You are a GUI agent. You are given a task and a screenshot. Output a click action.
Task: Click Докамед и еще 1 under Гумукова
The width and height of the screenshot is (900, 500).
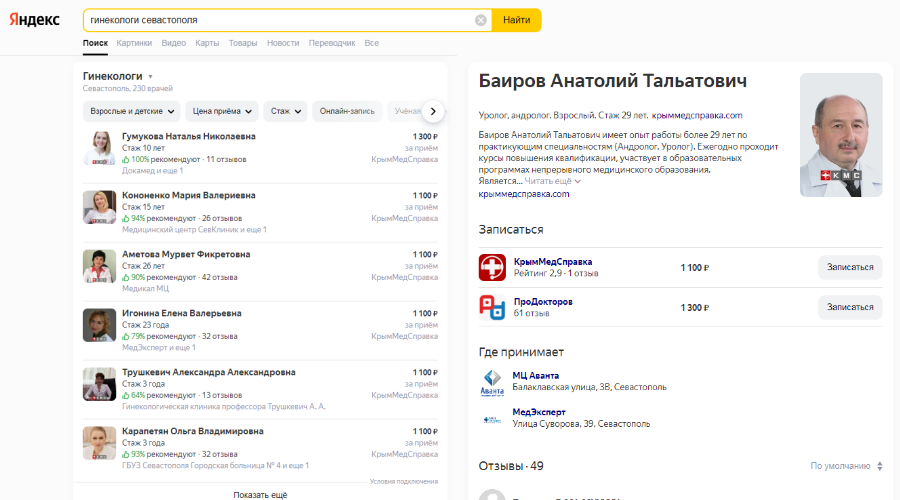152,171
